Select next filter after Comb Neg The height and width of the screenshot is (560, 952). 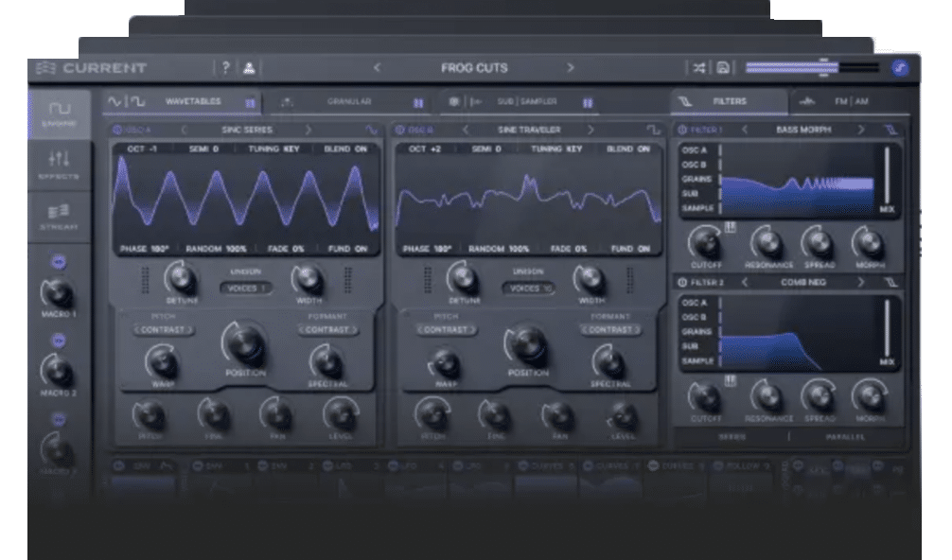tap(861, 283)
